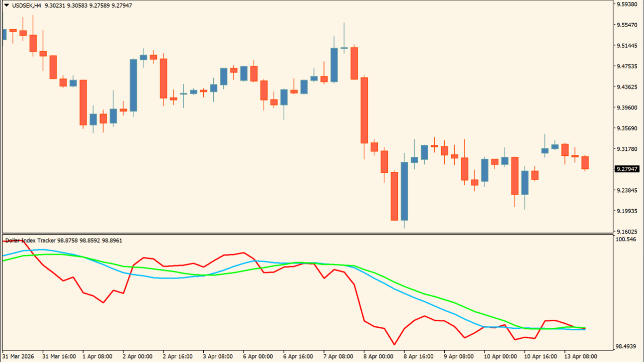Click the divider between chart and indicator panels
Image resolution: width=644 pixels, height=362 pixels.
pyautogui.click(x=322, y=233)
